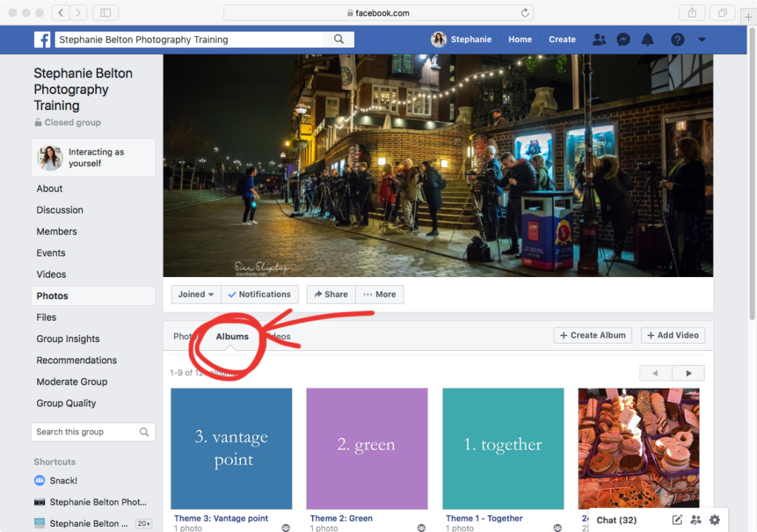The image size is (757, 532).
Task: Go to next albums page arrow
Action: (x=688, y=373)
